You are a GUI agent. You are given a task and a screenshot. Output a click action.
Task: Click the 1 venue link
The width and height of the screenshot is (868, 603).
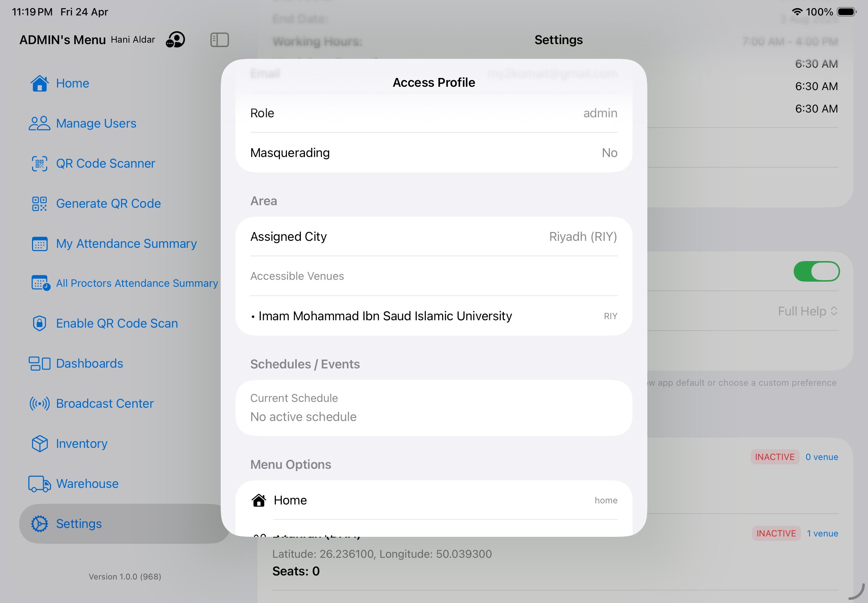822,534
